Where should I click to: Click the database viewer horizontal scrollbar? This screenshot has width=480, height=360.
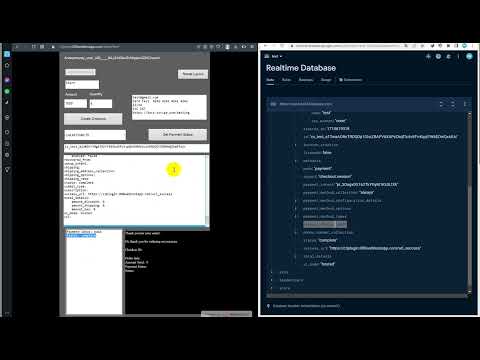[367, 295]
